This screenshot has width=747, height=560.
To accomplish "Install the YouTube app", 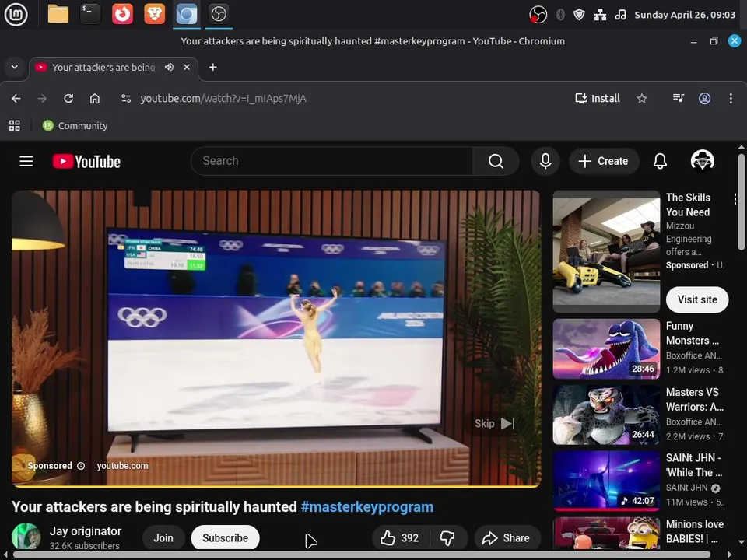I will pos(598,99).
